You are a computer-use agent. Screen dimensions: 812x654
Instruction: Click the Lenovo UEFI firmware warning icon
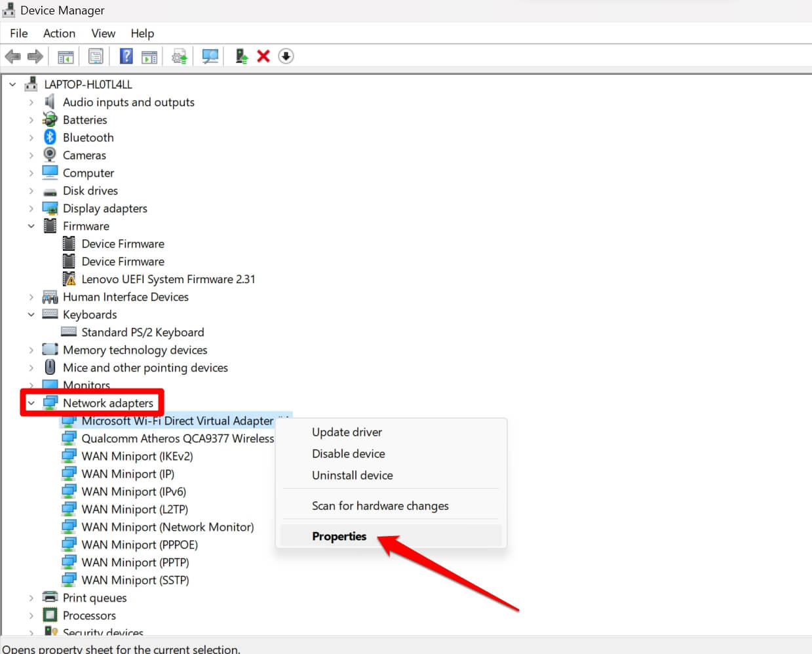(x=69, y=279)
